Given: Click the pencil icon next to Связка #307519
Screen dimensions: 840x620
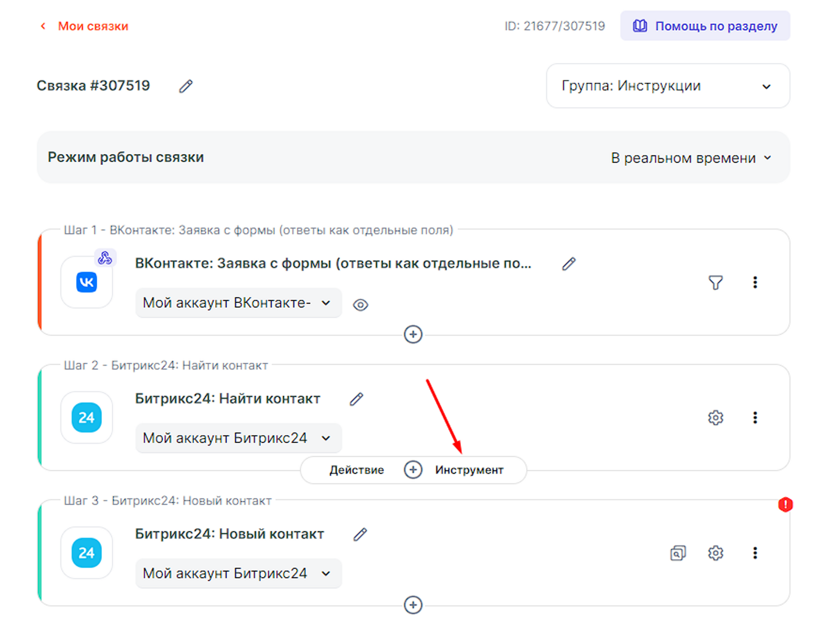Looking at the screenshot, I should tap(186, 86).
